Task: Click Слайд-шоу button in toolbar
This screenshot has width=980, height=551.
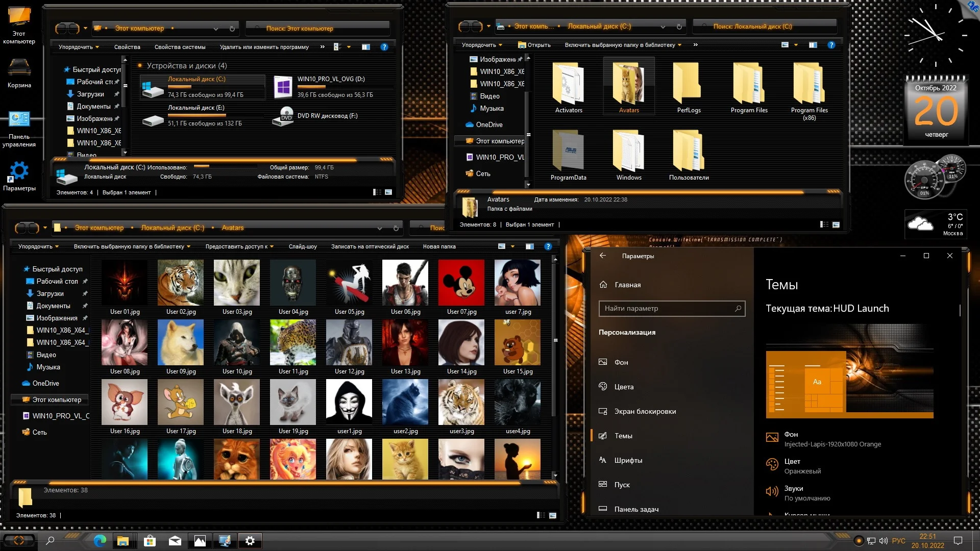Action: pos(303,246)
